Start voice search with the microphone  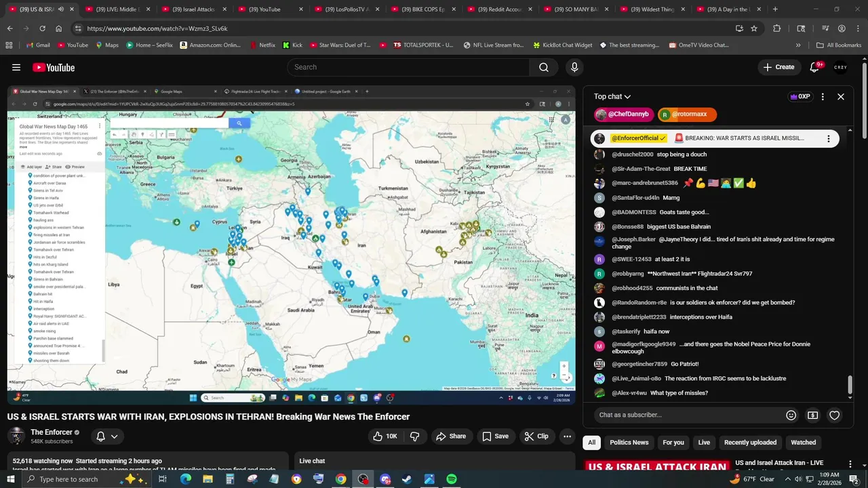pos(574,67)
